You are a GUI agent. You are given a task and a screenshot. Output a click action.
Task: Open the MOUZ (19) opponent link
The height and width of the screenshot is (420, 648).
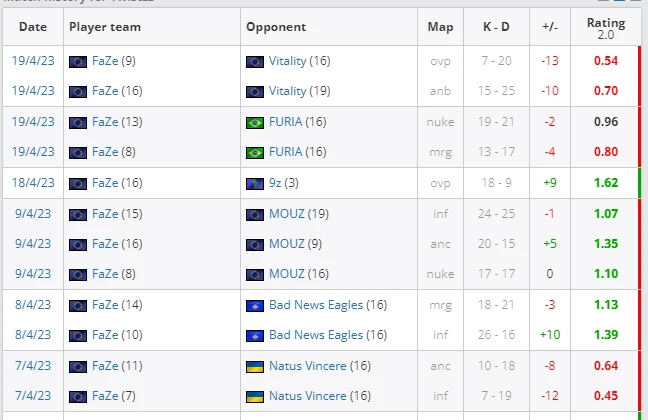click(287, 214)
